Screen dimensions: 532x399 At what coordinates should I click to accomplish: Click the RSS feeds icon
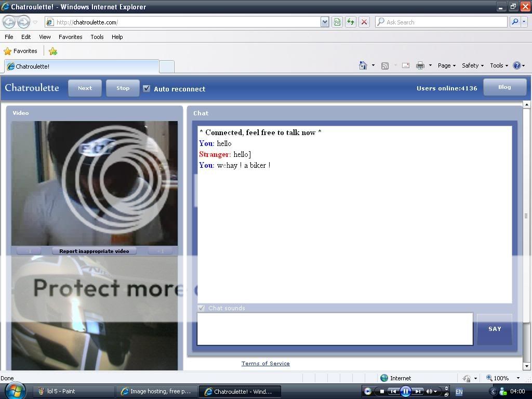pos(385,65)
